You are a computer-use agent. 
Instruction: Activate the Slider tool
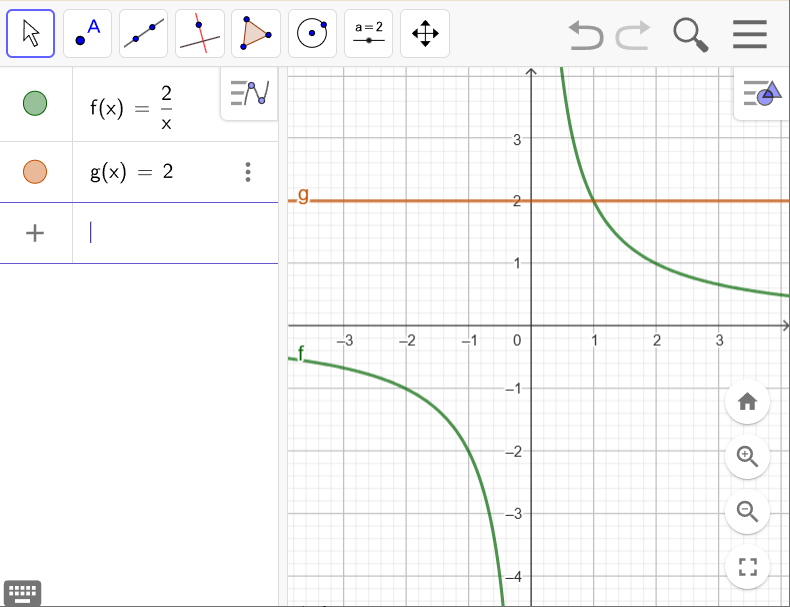[369, 34]
